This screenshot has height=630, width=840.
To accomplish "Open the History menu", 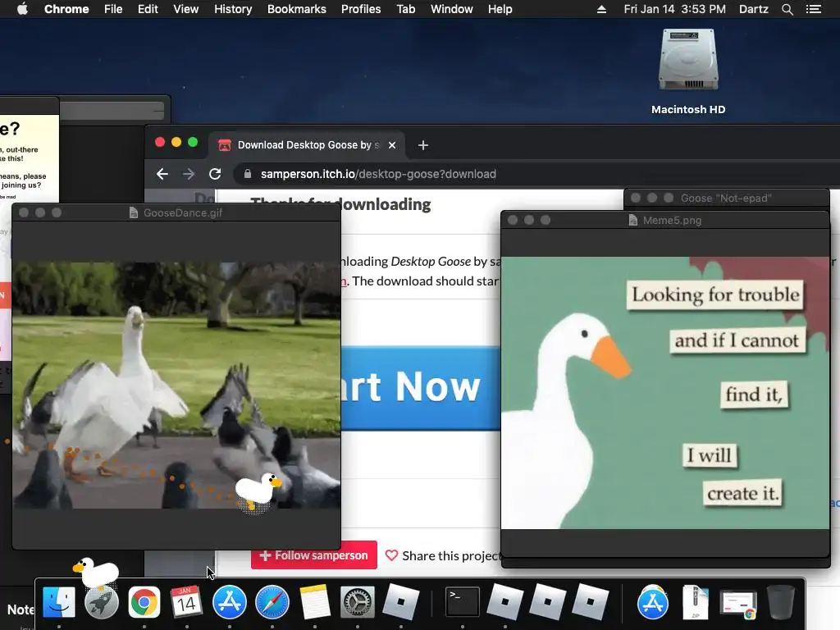I will pyautogui.click(x=233, y=9).
